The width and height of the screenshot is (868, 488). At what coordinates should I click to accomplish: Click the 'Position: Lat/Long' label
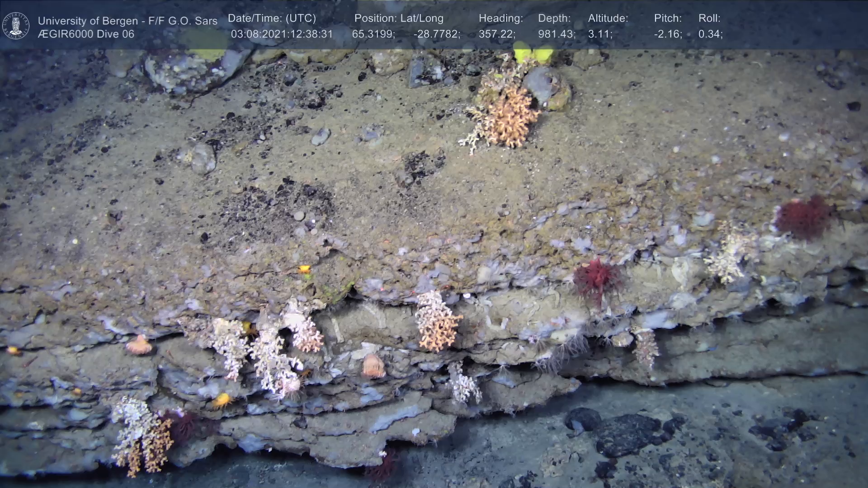click(x=399, y=19)
